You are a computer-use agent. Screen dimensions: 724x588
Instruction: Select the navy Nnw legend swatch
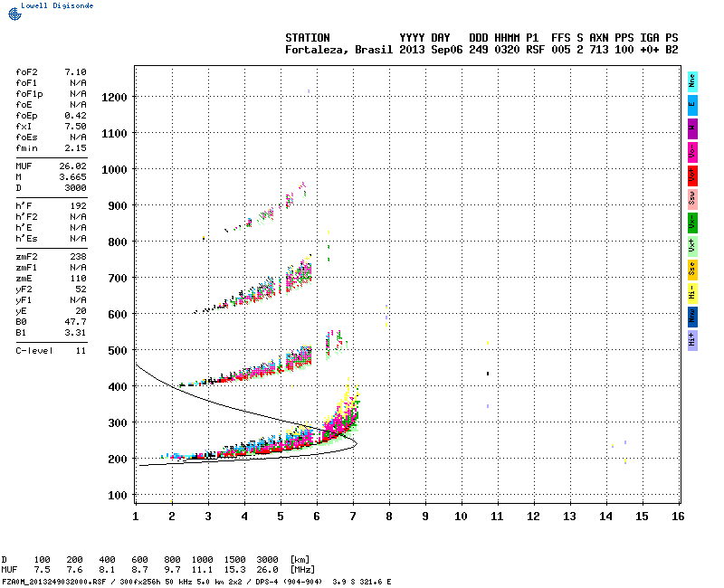(x=692, y=318)
